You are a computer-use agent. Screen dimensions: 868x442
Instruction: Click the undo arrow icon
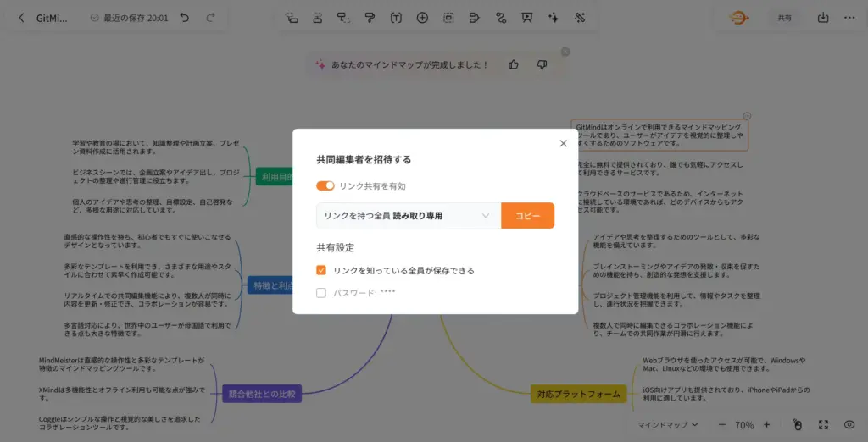click(185, 17)
